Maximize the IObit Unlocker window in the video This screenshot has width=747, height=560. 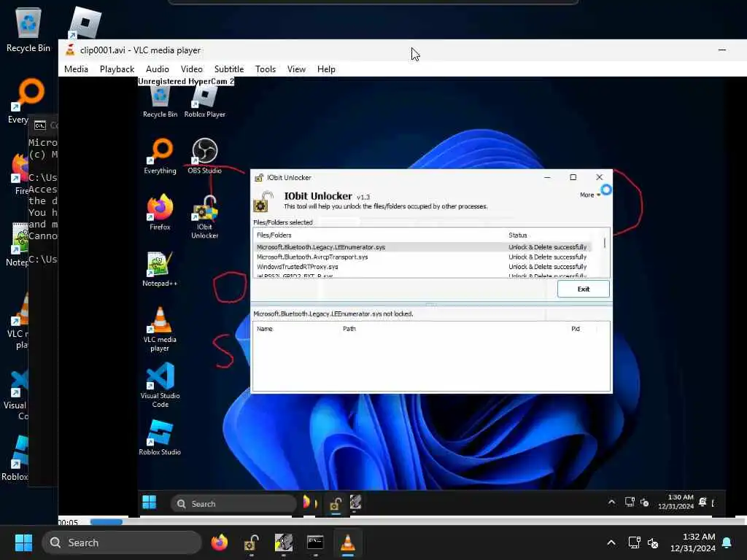[573, 177]
